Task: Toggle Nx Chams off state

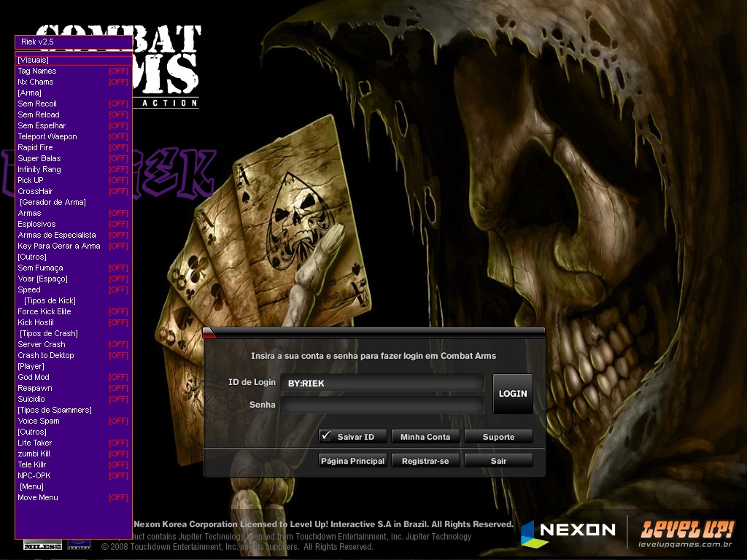Action: (x=74, y=82)
